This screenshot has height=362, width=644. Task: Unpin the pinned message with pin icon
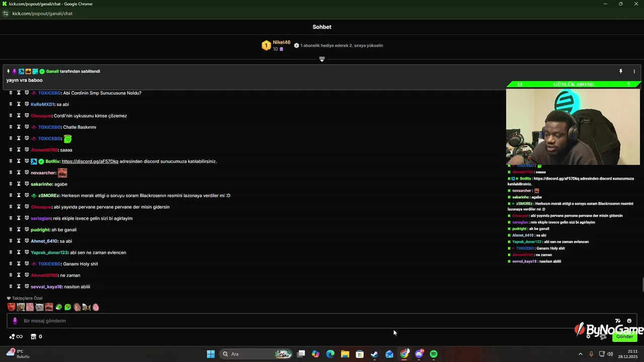[x=621, y=71]
